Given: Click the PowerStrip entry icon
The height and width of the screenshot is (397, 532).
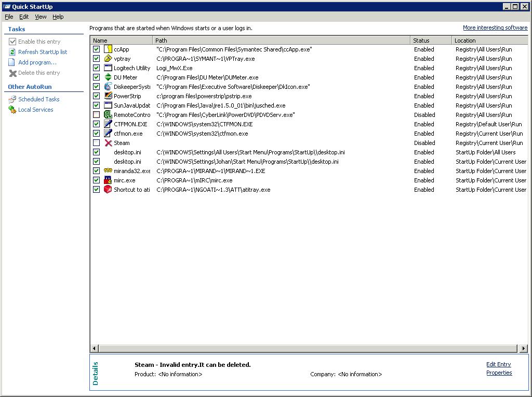Looking at the screenshot, I should point(108,96).
